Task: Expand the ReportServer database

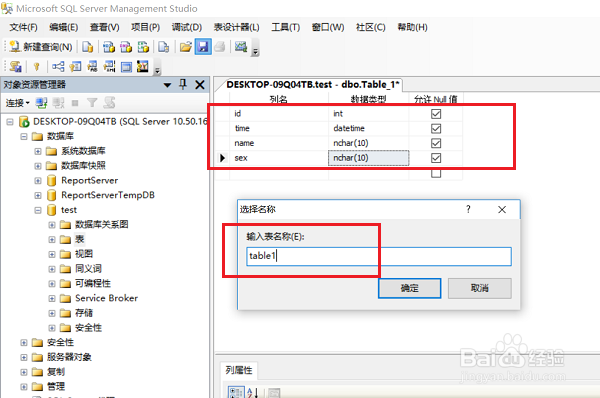Action: coord(38,181)
